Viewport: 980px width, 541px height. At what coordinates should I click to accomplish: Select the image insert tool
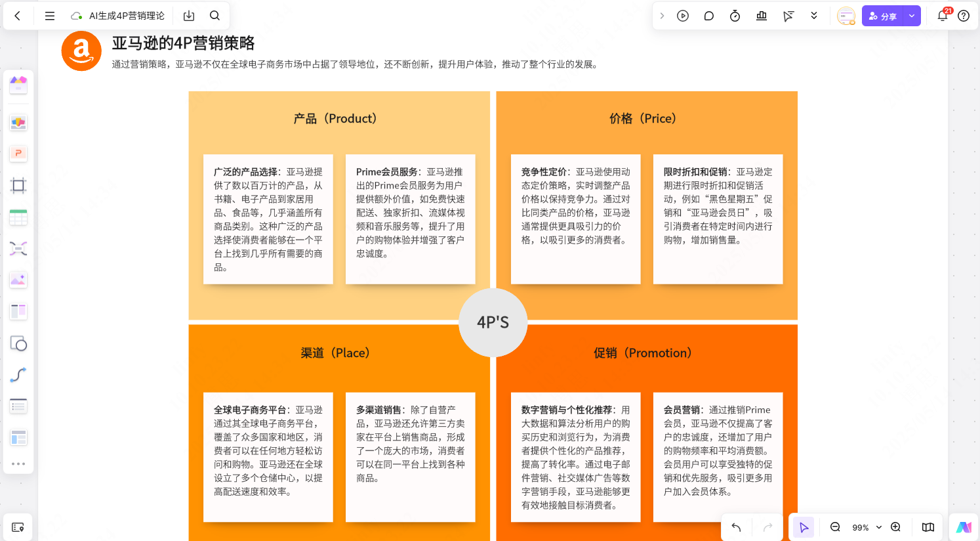pyautogui.click(x=18, y=280)
